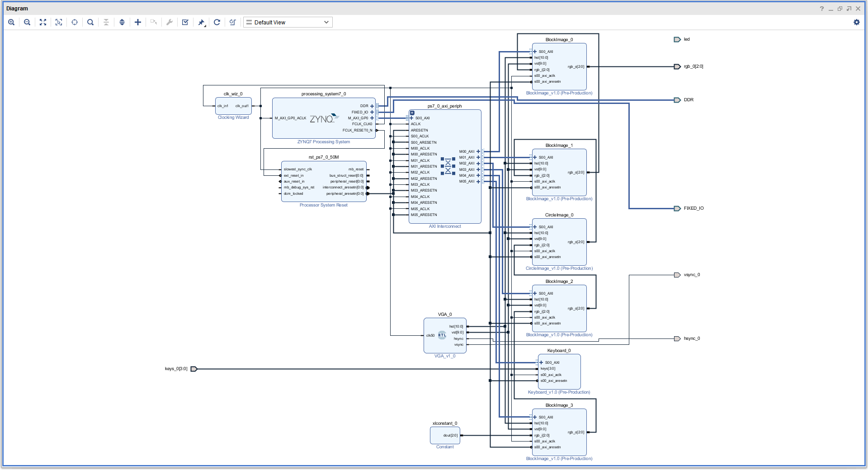Viewport: 868px width, 470px height.
Task: Click the Regenerate Layout refresh icon
Action: 217,22
